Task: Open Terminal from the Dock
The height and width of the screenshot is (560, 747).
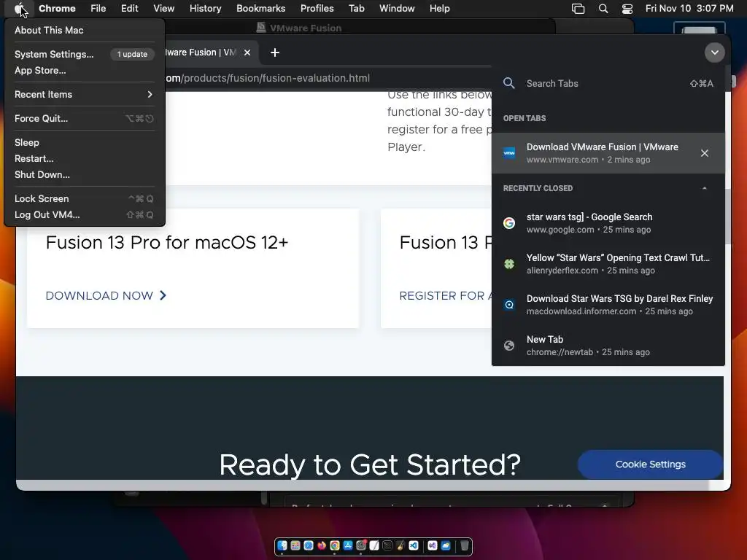Action: [387, 545]
